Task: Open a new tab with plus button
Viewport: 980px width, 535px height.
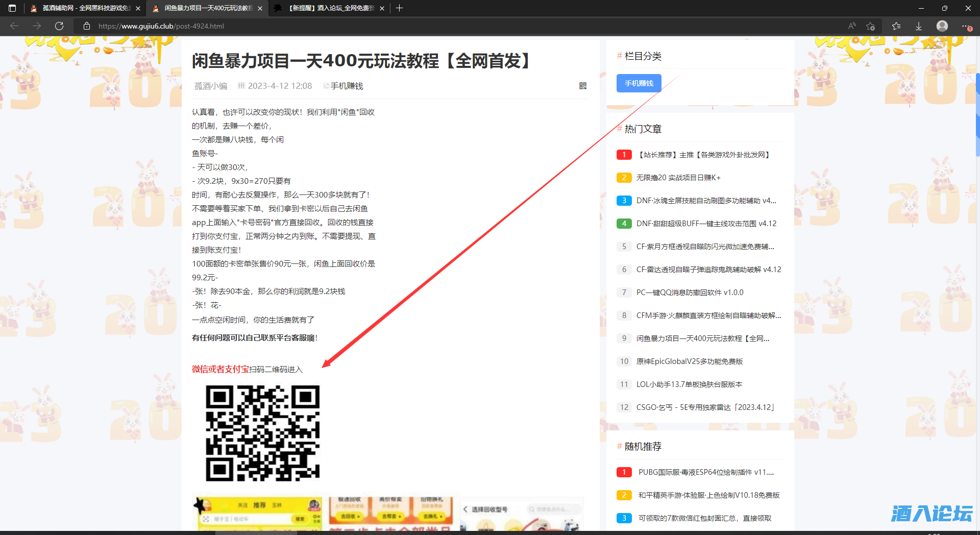Action: 400,8
